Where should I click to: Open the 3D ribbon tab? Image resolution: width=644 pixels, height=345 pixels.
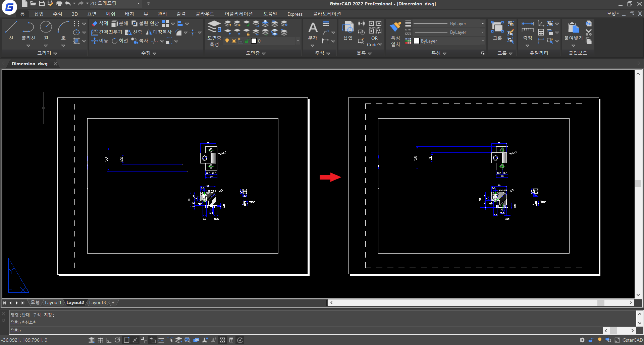(75, 14)
